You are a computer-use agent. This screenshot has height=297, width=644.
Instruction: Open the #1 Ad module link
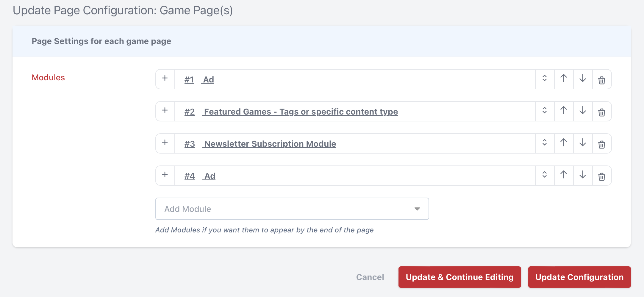click(x=199, y=79)
